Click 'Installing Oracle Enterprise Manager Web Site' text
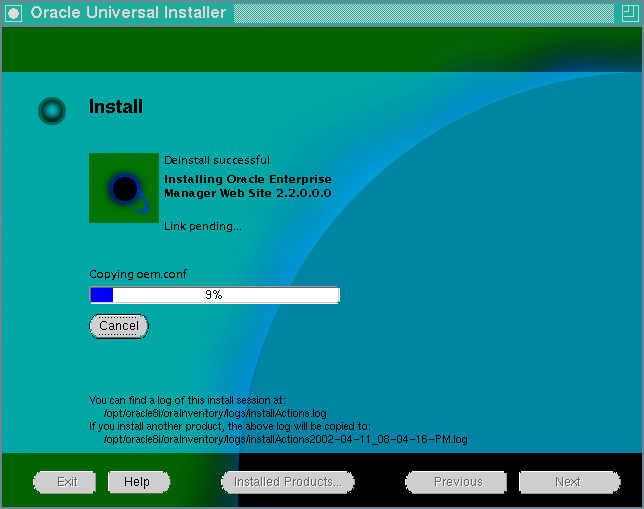The height and width of the screenshot is (509, 644). (x=248, y=186)
